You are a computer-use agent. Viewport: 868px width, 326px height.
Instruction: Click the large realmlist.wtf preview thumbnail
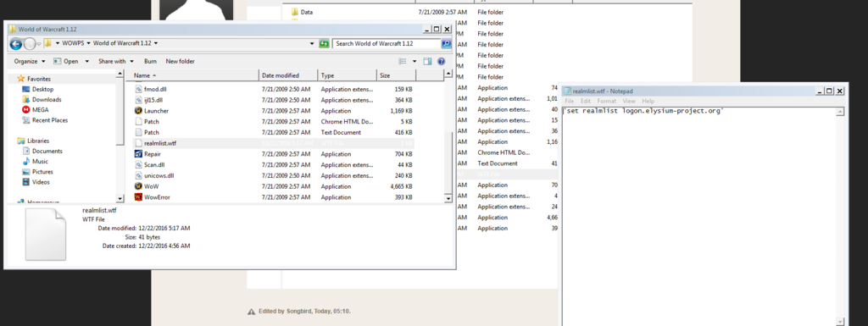(x=46, y=235)
